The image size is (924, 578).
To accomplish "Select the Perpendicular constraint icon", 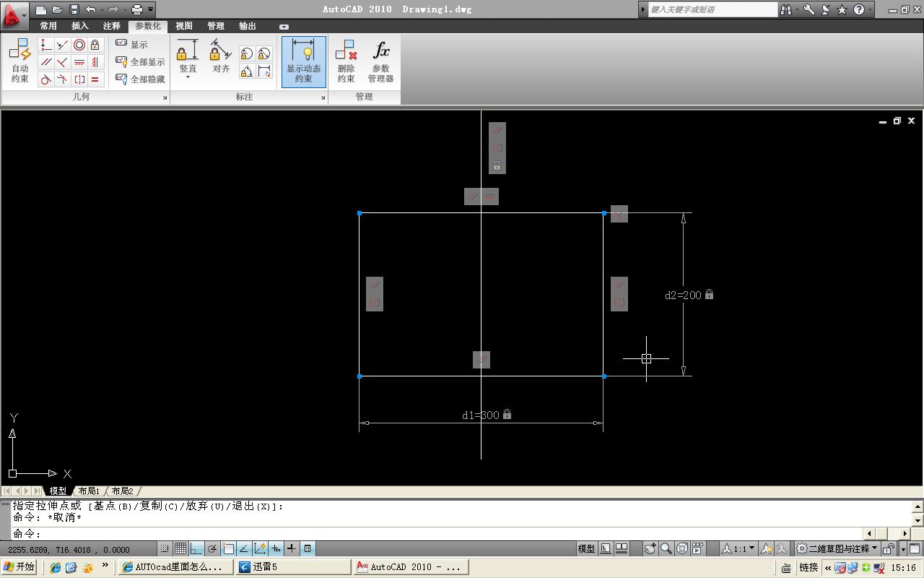I will [x=63, y=62].
